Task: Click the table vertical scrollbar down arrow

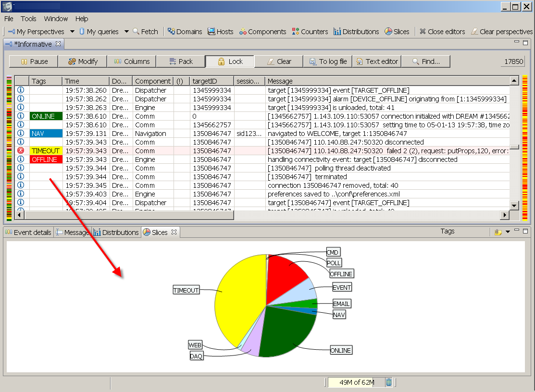Action: pos(514,205)
